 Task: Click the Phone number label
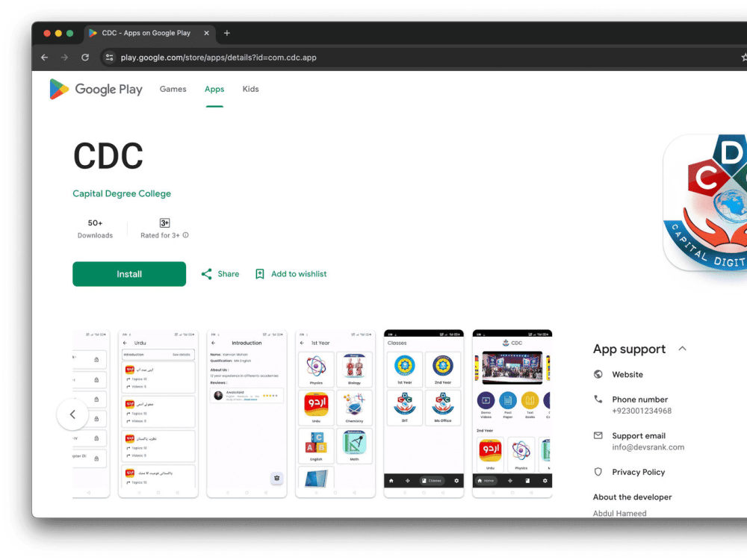[x=640, y=399]
